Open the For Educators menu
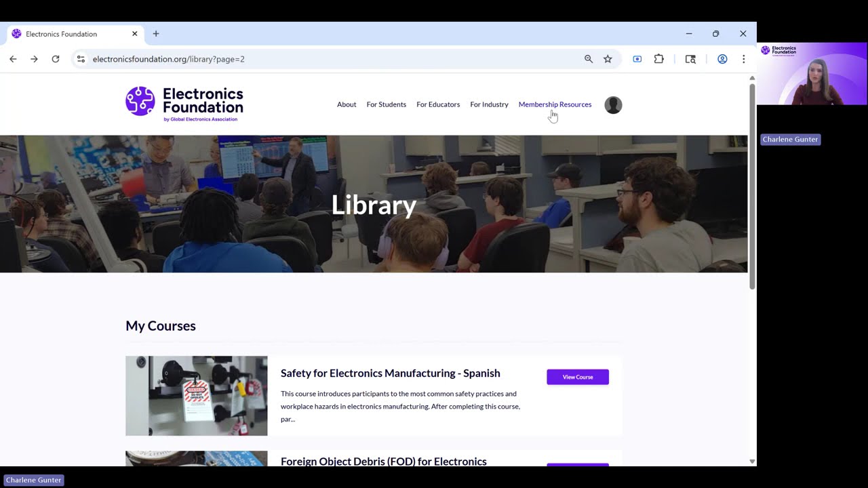The width and height of the screenshot is (868, 488). 438,104
